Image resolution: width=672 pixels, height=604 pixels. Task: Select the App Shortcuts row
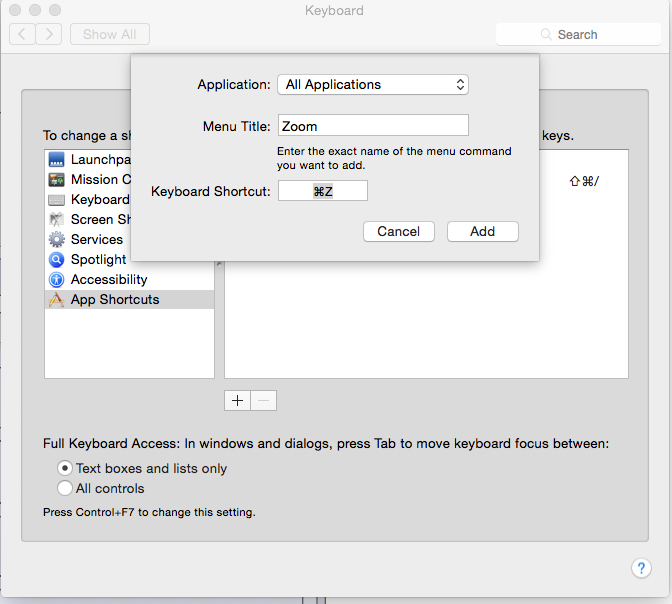pyautogui.click(x=129, y=300)
